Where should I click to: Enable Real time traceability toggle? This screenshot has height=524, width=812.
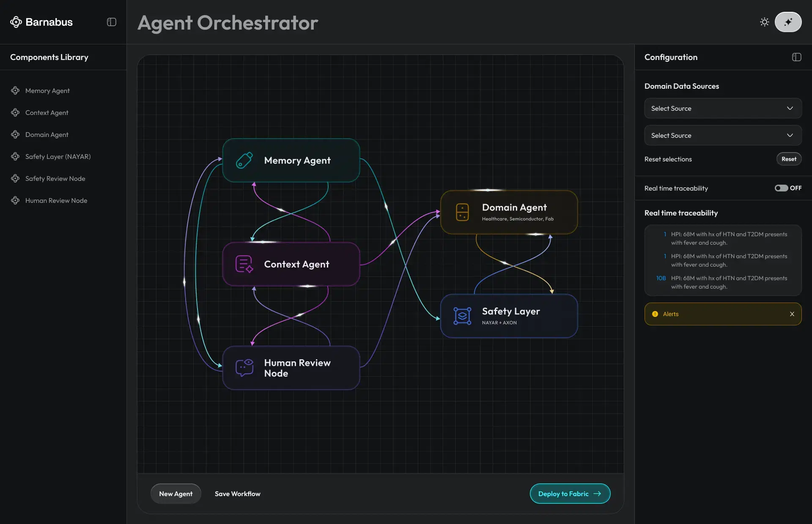781,188
